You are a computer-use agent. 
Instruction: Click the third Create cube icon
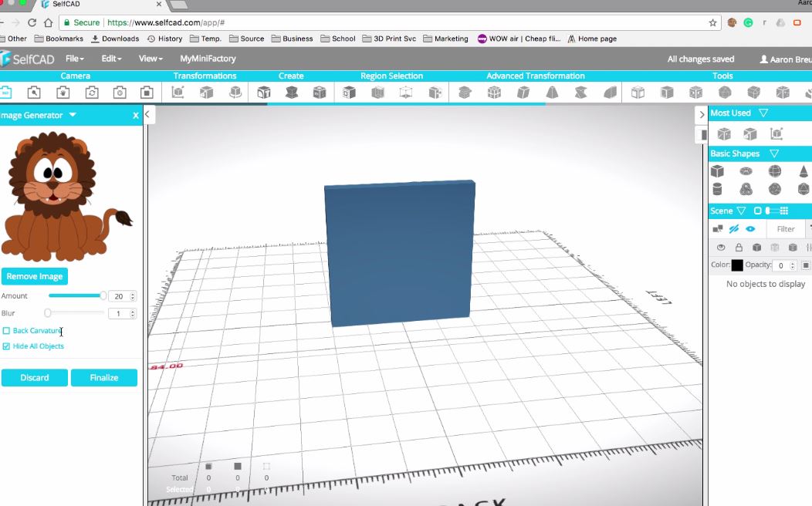320,93
